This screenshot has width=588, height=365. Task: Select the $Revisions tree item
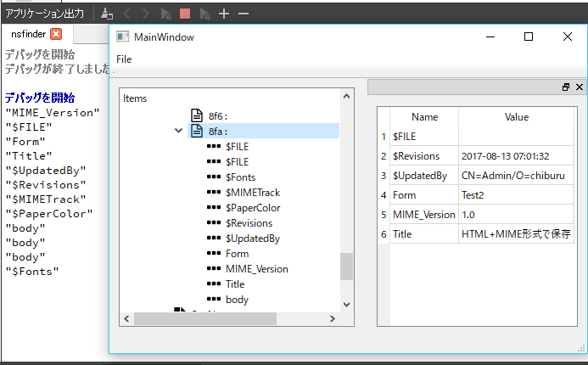(249, 223)
